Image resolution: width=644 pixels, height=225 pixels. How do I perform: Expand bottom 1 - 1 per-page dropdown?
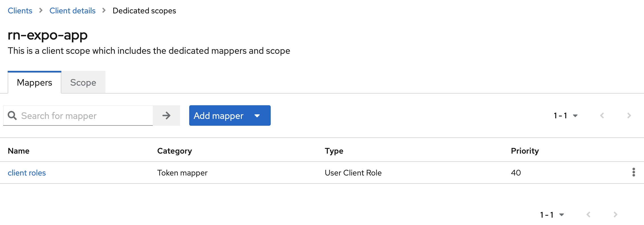coord(552,214)
